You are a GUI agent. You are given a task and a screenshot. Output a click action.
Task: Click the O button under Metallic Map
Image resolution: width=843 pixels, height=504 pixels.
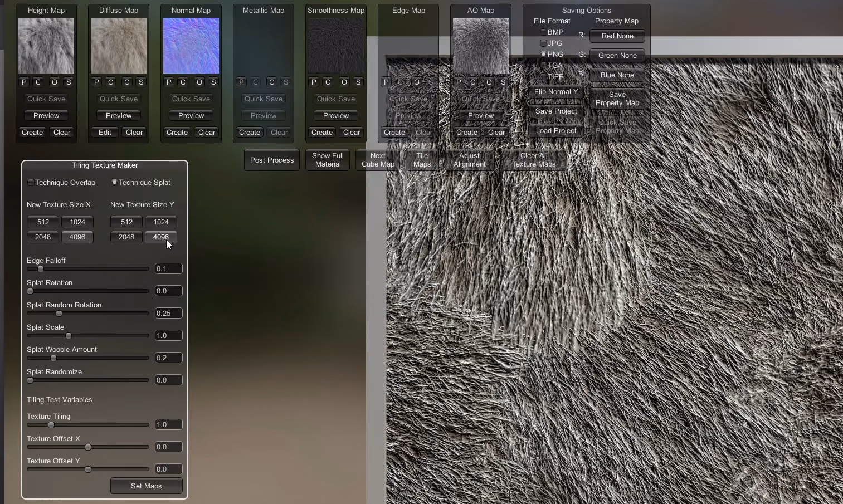[272, 82]
